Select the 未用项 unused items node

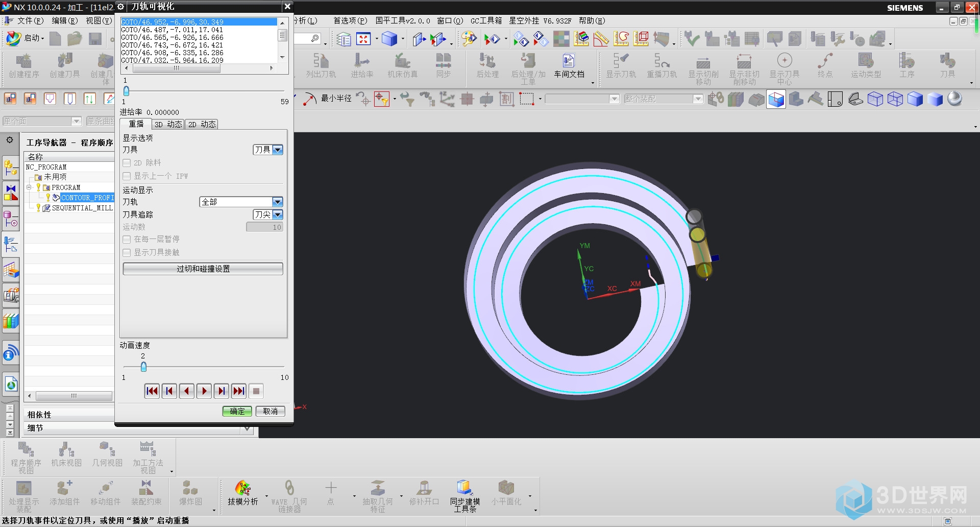coord(55,177)
